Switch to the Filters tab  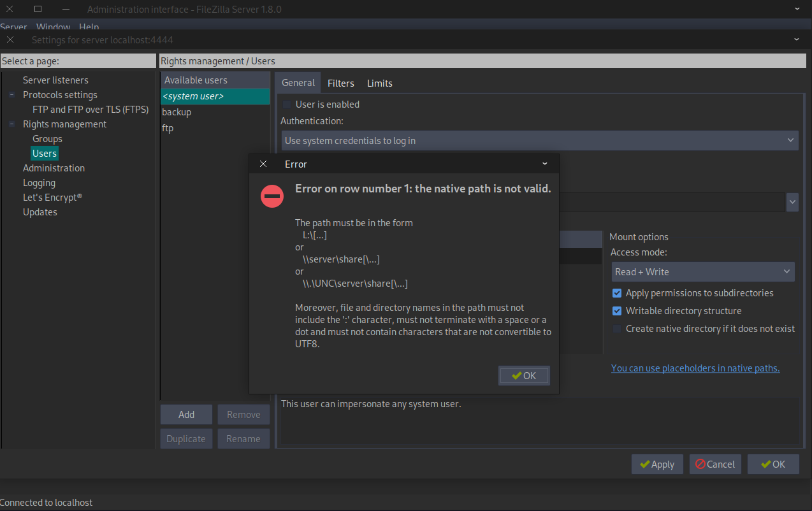pyautogui.click(x=340, y=83)
